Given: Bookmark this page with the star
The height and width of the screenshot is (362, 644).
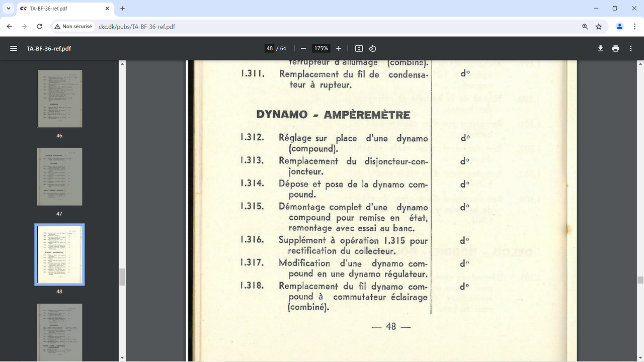Looking at the screenshot, I should coord(599,27).
